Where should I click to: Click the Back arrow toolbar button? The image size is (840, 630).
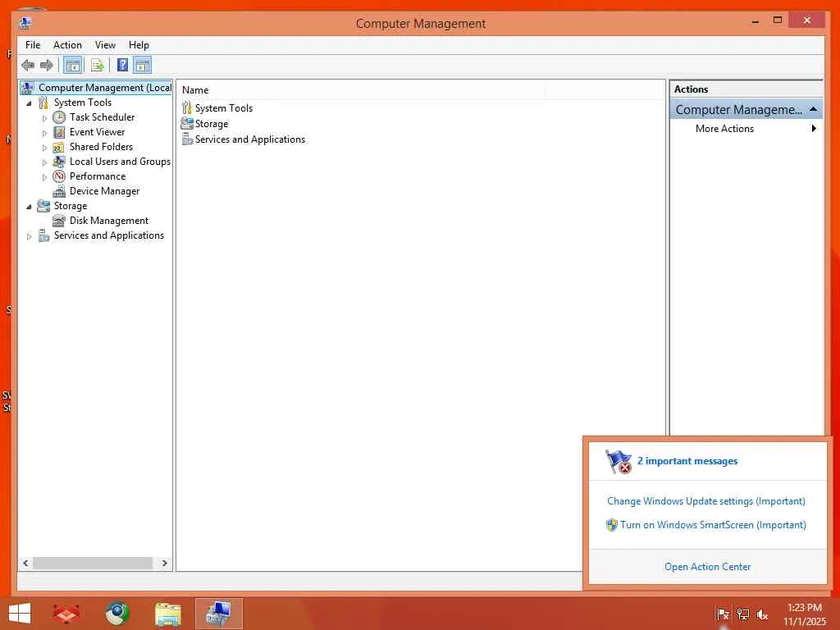28,66
